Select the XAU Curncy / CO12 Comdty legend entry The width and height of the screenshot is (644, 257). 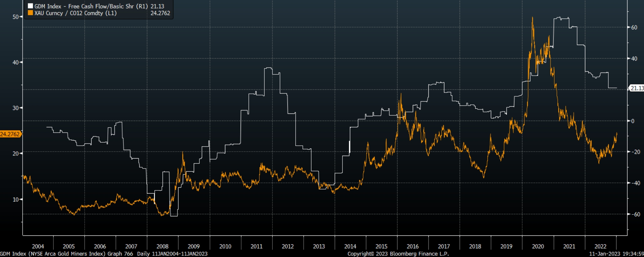point(99,13)
